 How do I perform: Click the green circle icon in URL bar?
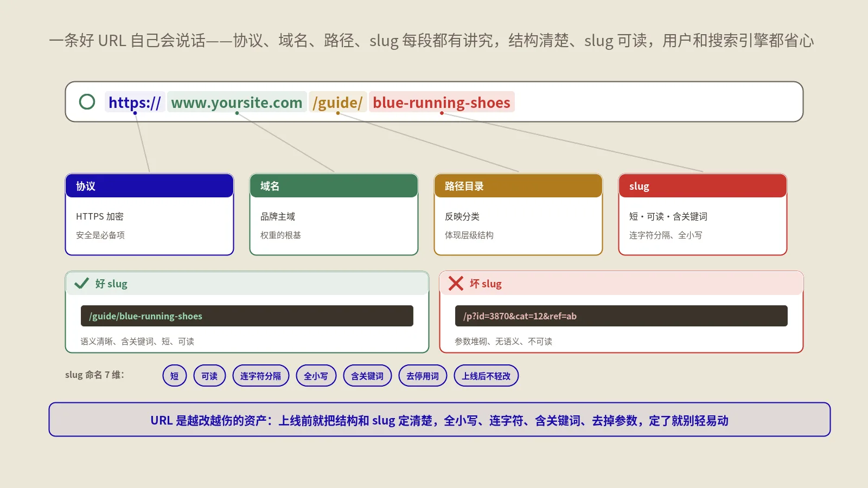click(x=87, y=102)
